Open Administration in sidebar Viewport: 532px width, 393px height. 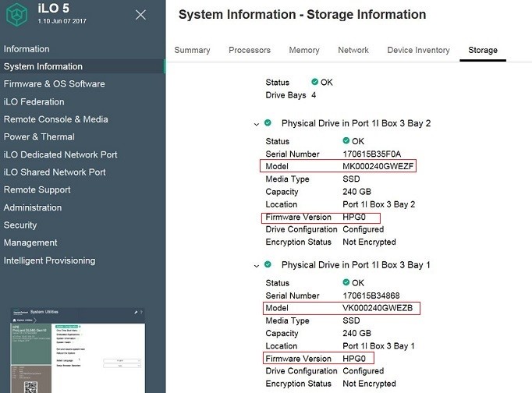[x=33, y=207]
